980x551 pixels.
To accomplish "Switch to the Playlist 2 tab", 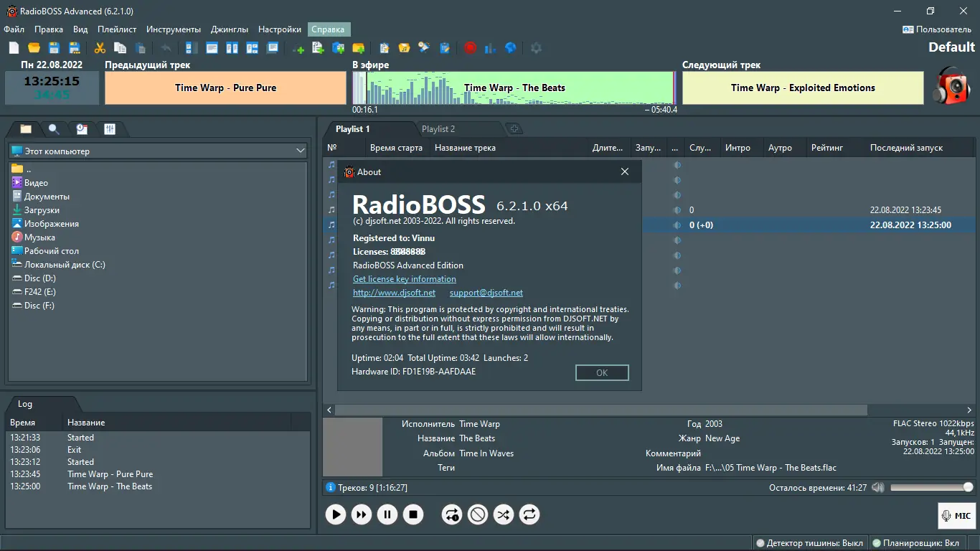I will click(438, 129).
